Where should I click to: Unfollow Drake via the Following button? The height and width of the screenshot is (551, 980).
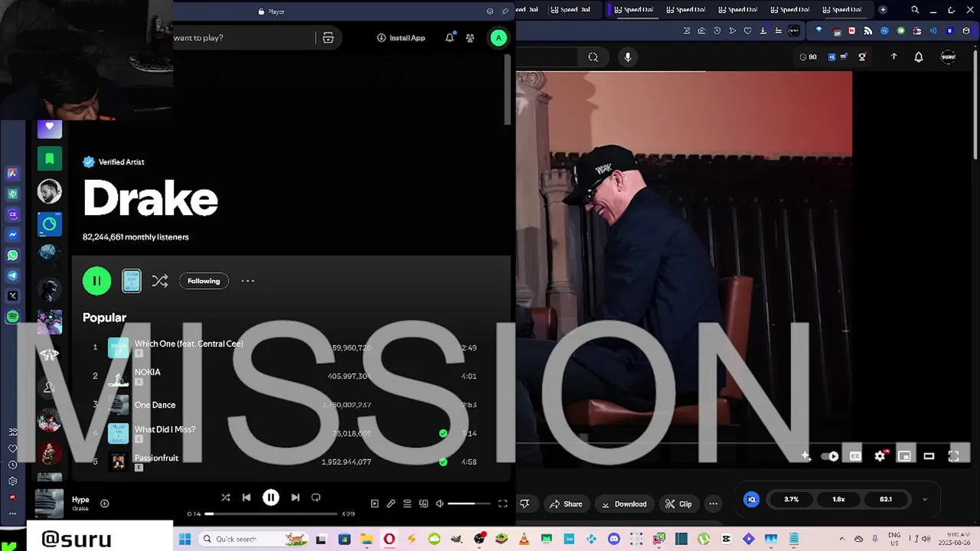[204, 281]
